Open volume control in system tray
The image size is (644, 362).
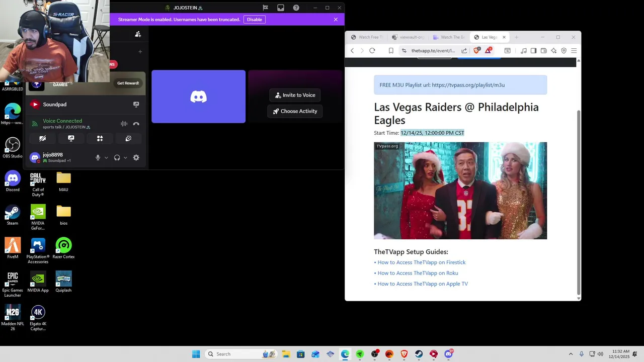[600, 354]
